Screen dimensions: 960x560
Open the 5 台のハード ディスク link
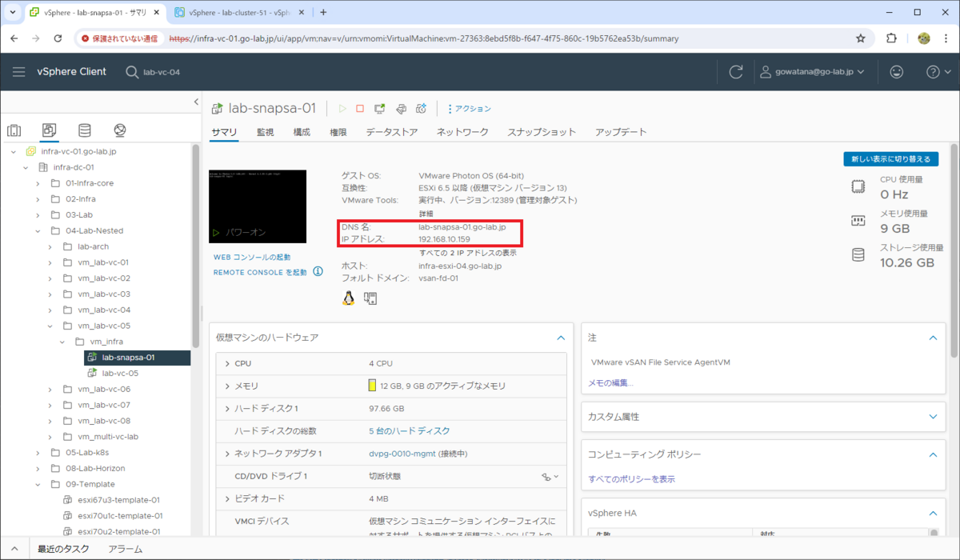[409, 431]
